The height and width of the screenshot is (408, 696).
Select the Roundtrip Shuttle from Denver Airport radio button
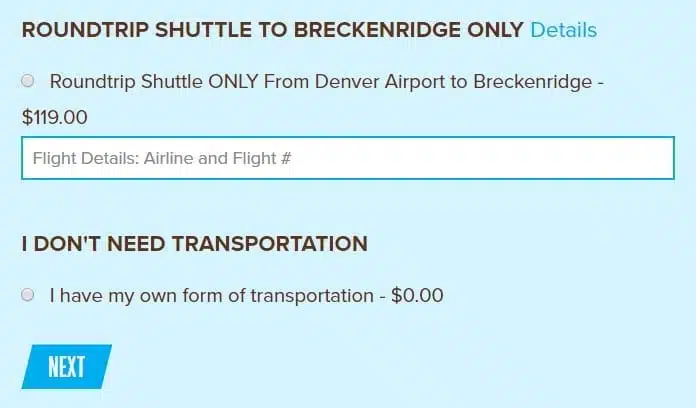(x=27, y=81)
